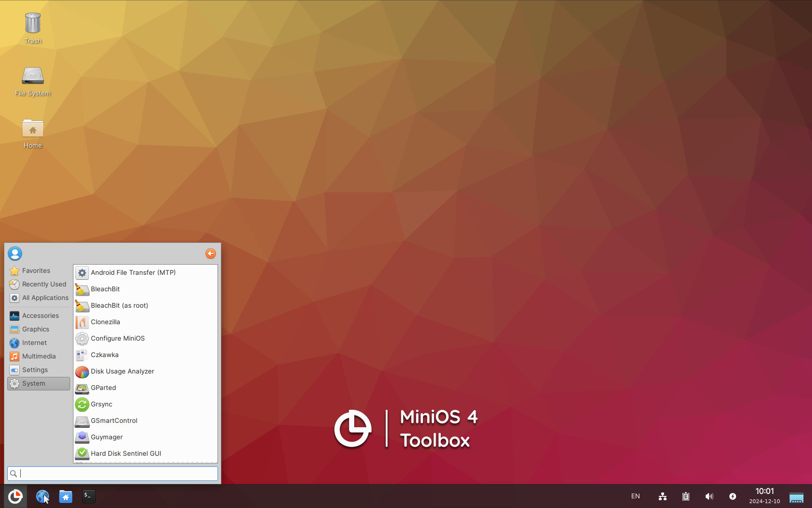Click the orange back arrow button in menu

click(x=211, y=254)
